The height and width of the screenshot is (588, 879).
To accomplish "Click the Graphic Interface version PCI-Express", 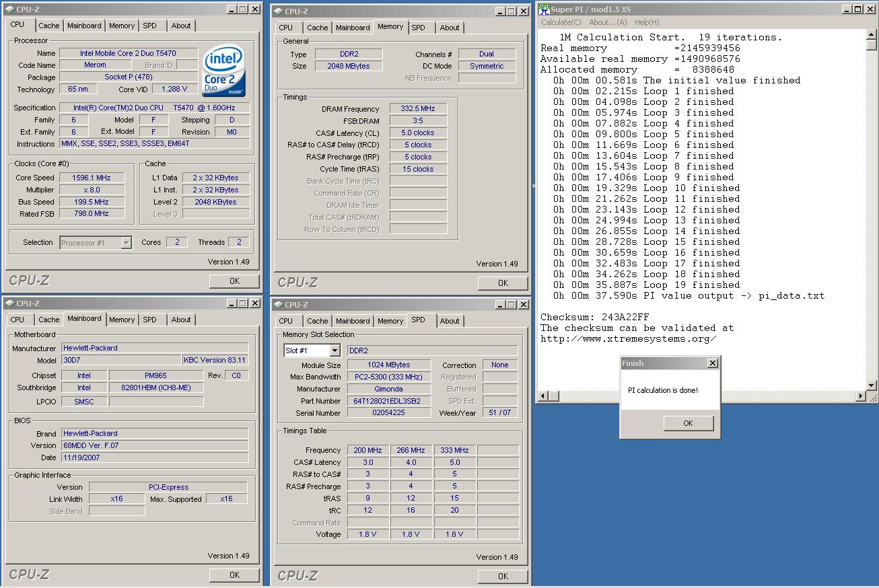I will 168,487.
